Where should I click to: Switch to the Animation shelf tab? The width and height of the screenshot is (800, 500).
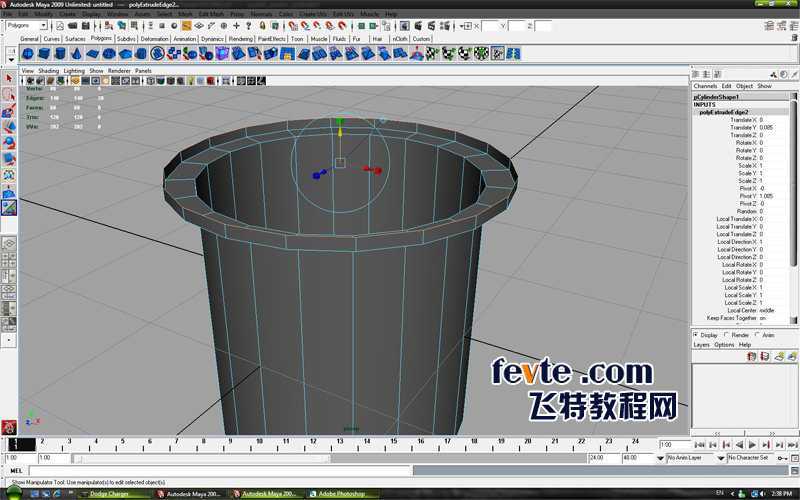(x=185, y=39)
